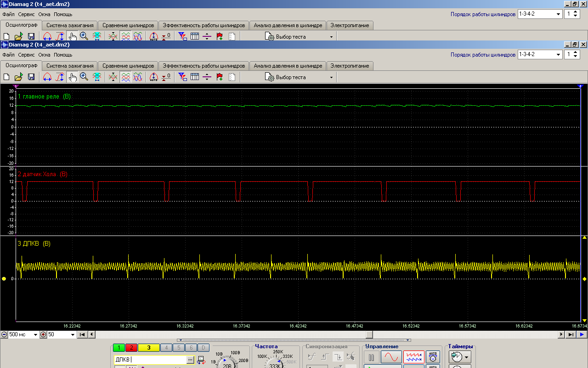The image size is (588, 368).
Task: Click the horizontal timeline scrollbar thumb
Action: tap(369, 335)
